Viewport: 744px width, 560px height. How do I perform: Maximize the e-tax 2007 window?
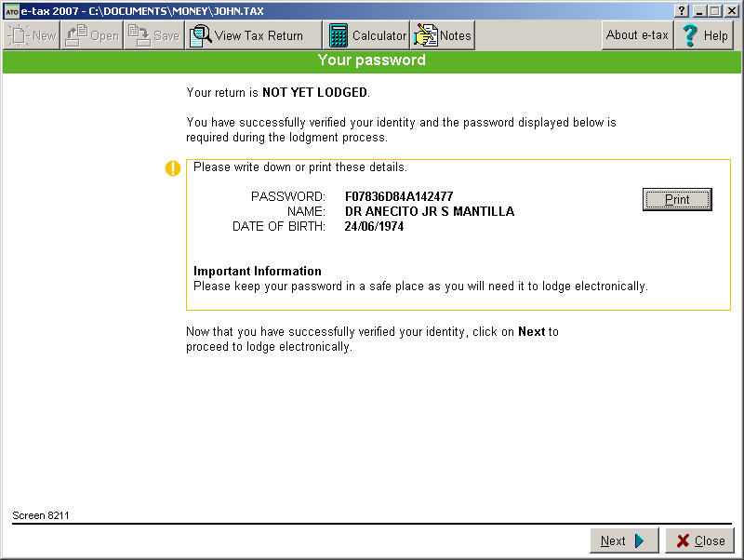(715, 11)
